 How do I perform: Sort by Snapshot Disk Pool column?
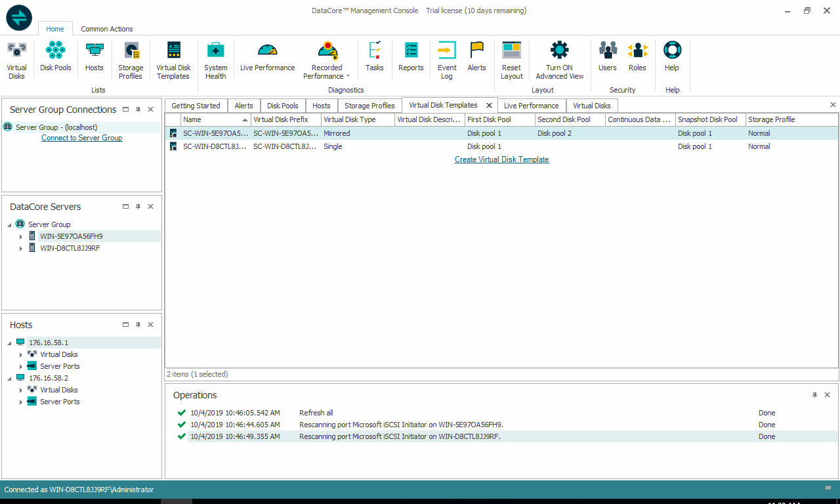(x=711, y=119)
